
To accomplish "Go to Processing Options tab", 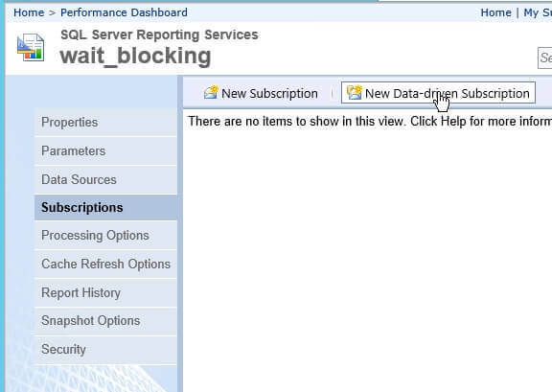I will (x=105, y=235).
